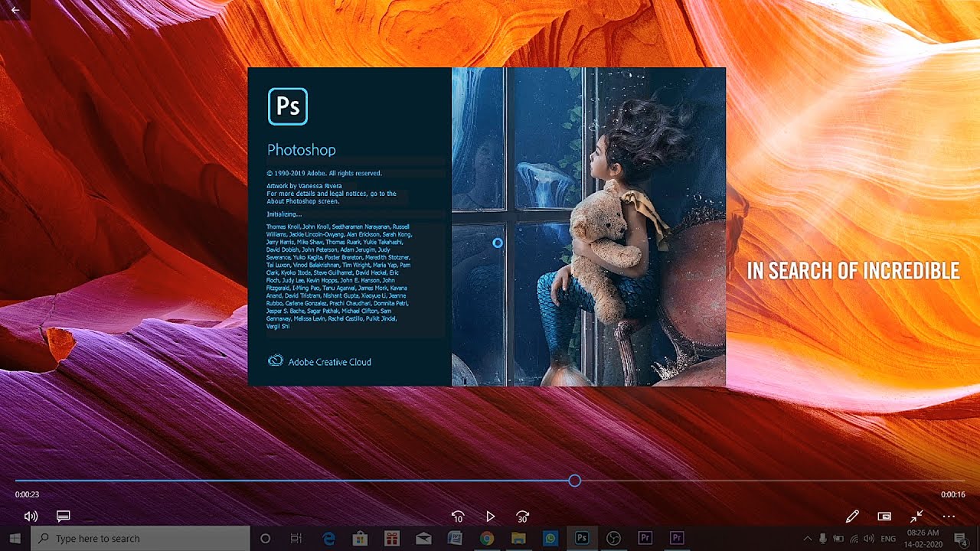
Task: Open the video player volume control
Action: coord(31,517)
